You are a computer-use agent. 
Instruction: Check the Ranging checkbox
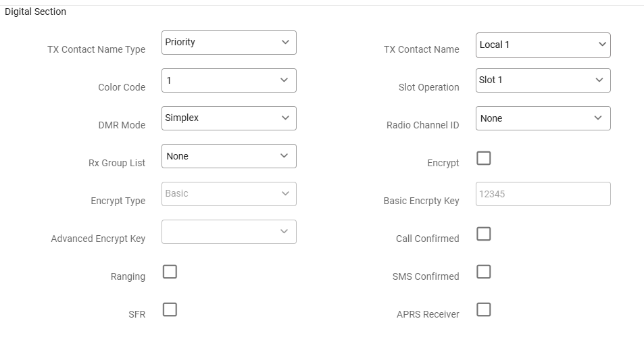point(170,272)
